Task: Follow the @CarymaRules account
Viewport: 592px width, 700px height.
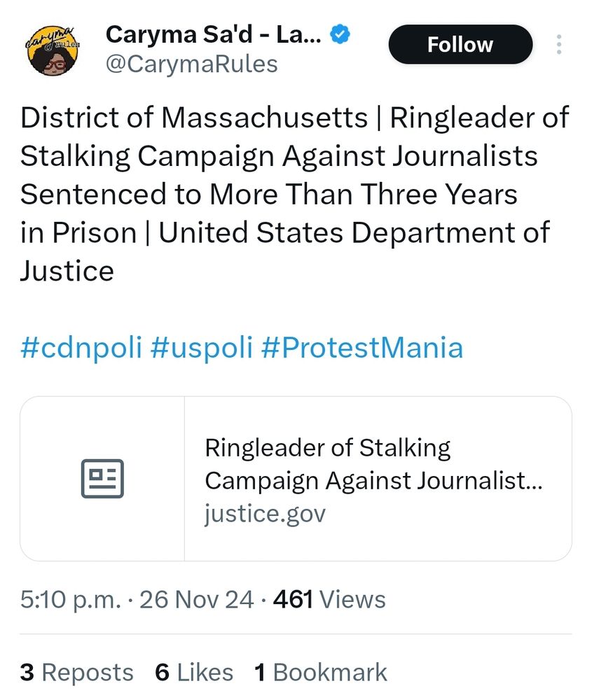Action: (x=460, y=44)
